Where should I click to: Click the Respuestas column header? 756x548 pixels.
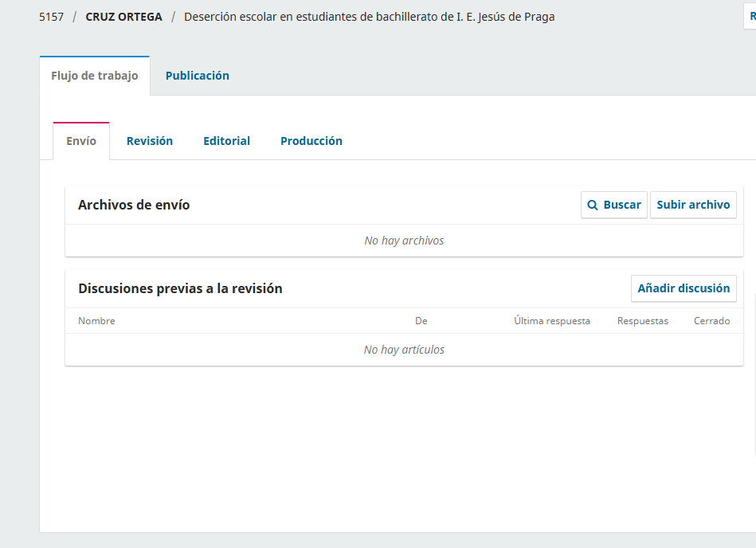(642, 321)
